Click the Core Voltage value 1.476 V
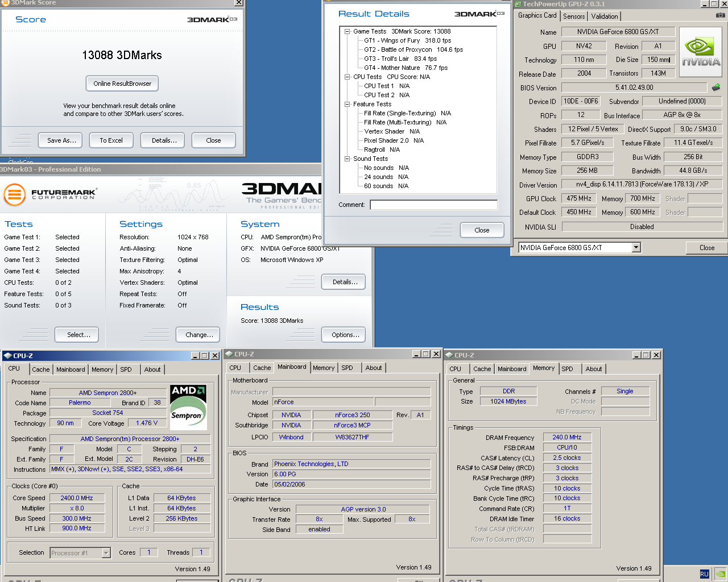 (147, 423)
